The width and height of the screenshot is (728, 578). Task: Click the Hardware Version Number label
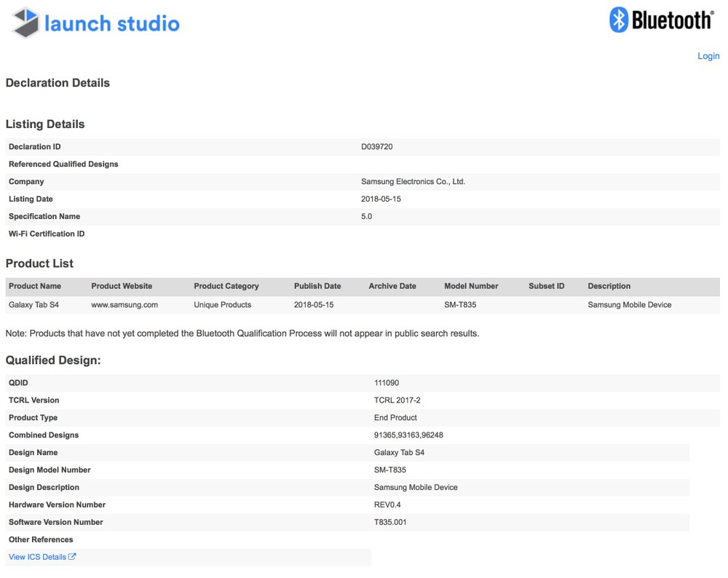click(57, 504)
